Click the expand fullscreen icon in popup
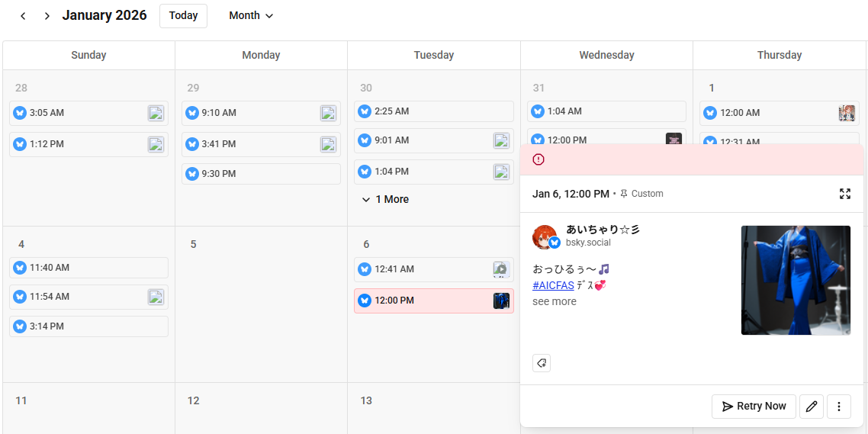Viewport: 868px width, 434px height. pyautogui.click(x=844, y=194)
